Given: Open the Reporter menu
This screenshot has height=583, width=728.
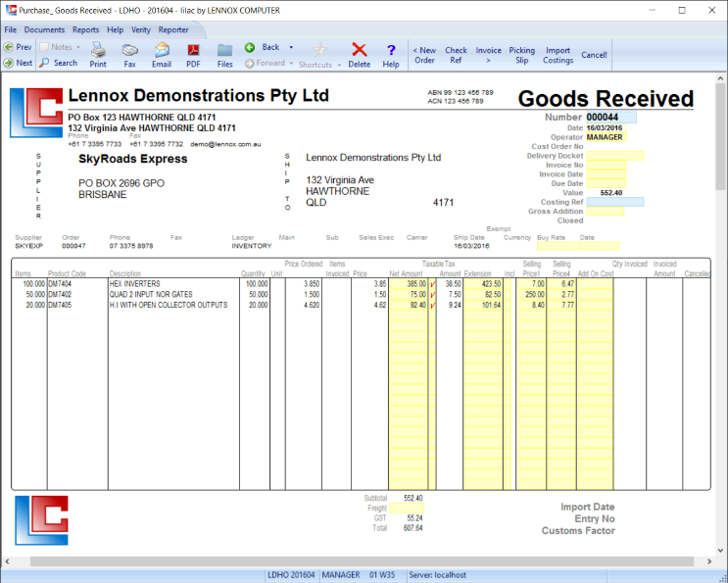Looking at the screenshot, I should pyautogui.click(x=173, y=29).
